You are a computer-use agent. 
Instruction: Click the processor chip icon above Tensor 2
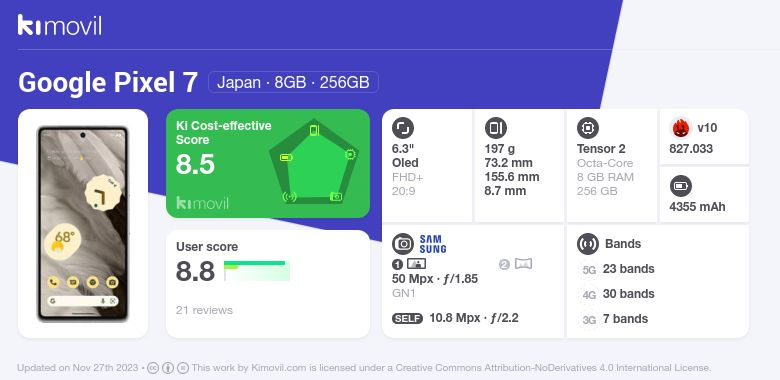[588, 128]
